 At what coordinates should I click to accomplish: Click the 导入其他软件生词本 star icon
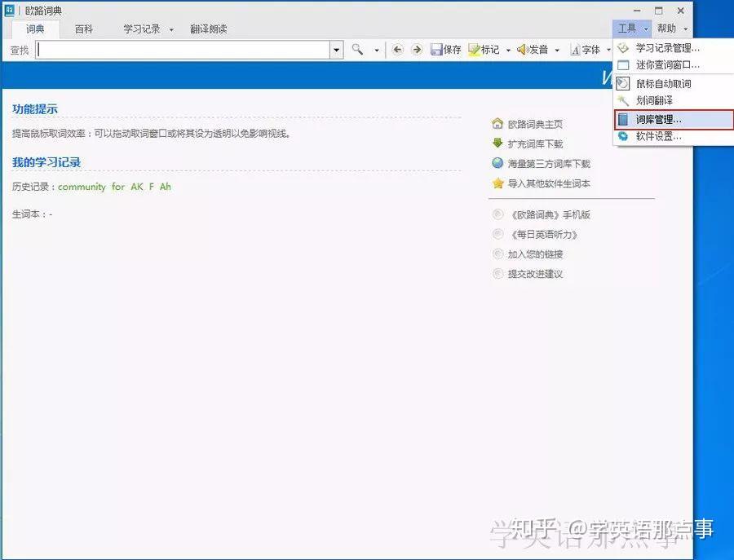pyautogui.click(x=497, y=183)
